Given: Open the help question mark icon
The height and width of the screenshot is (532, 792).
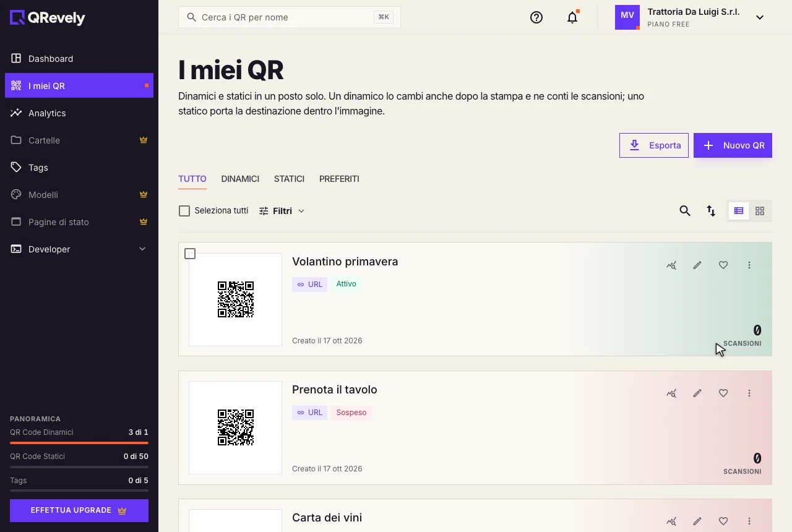Looking at the screenshot, I should pos(536,17).
